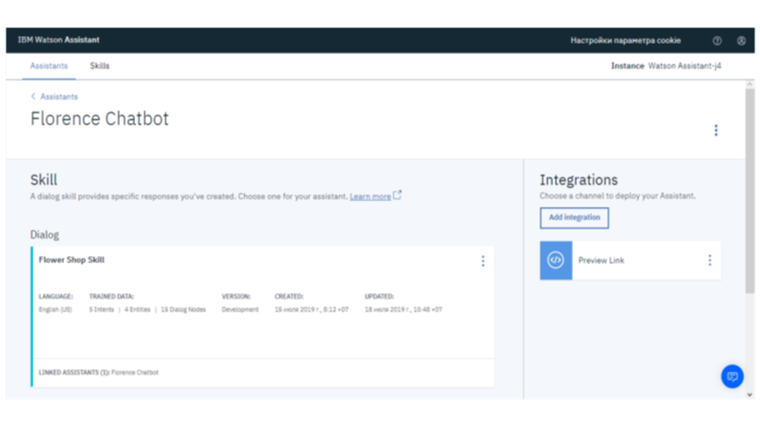
Task: Click the scroll down arrow at bottom right
Action: [x=750, y=395]
